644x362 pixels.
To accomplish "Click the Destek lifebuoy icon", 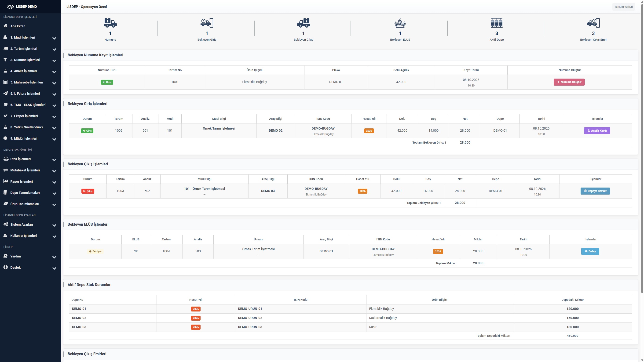I will [6, 267].
